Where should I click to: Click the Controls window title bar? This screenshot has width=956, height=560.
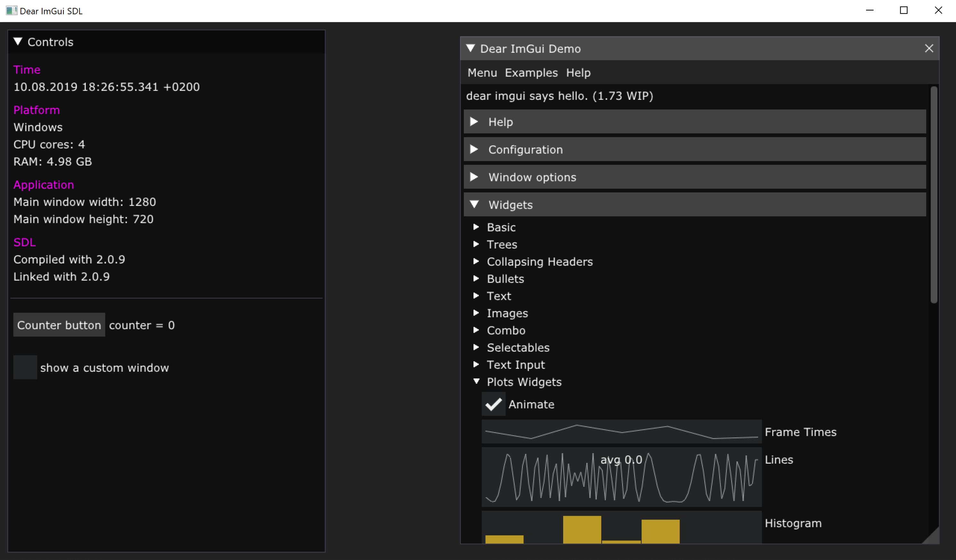pyautogui.click(x=166, y=42)
